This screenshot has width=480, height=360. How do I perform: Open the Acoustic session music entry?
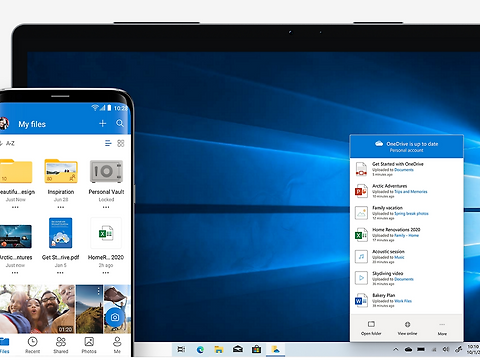point(407,257)
